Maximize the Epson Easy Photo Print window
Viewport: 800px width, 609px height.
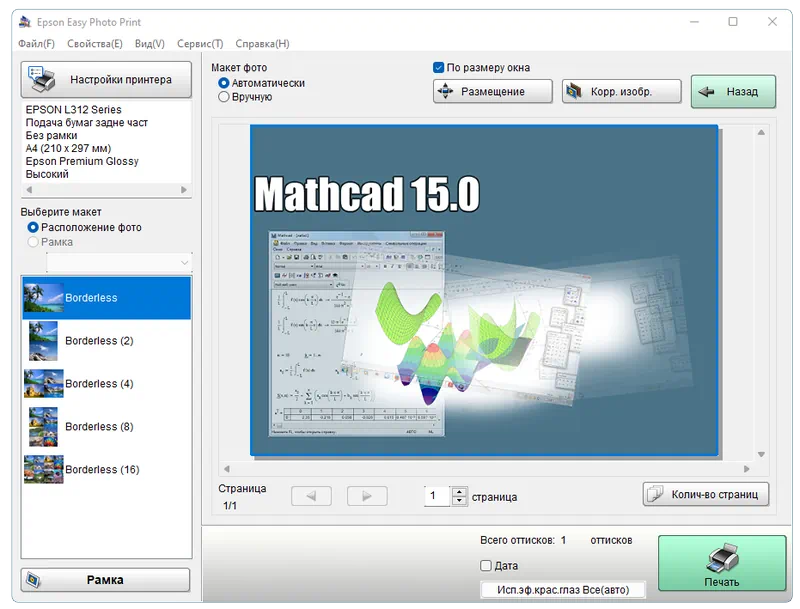[x=733, y=21]
